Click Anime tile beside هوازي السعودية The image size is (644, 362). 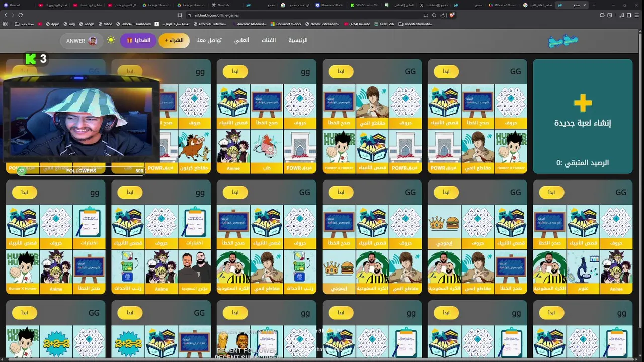(161, 272)
